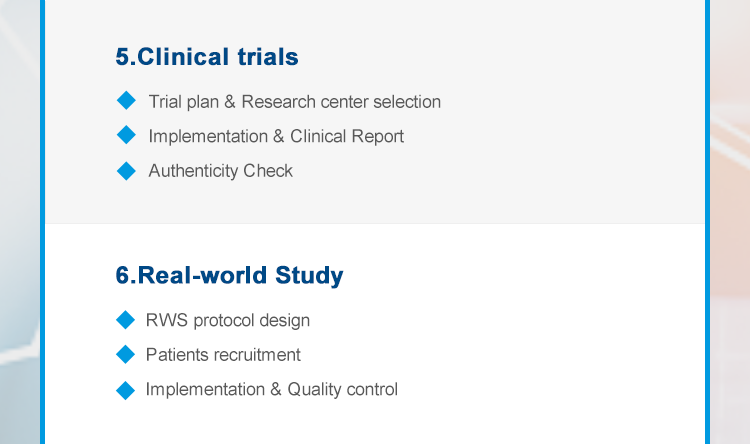750x444 pixels.
Task: Click diamond bullet beside Patients recruitment
Action: click(x=125, y=354)
